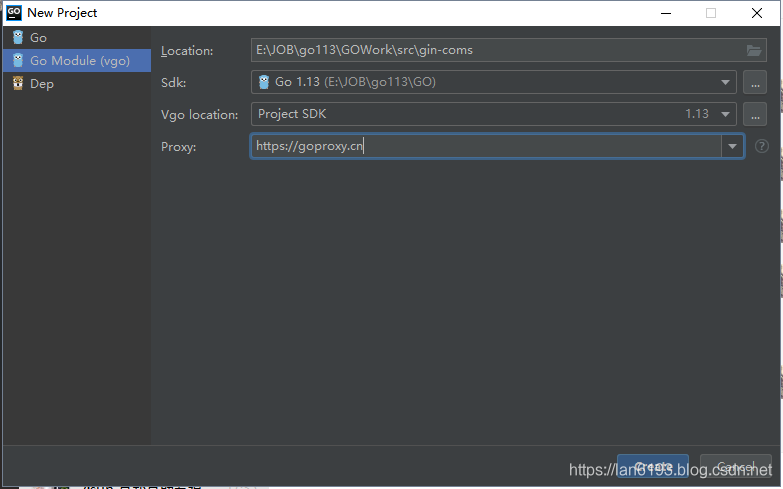Click the Vgo location label
Screen dimensions: 783x489
click(x=199, y=115)
